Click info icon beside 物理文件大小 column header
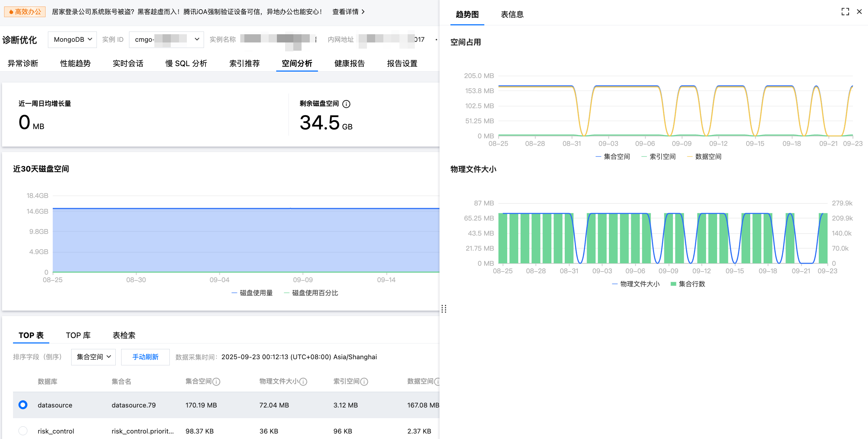 coord(303,381)
